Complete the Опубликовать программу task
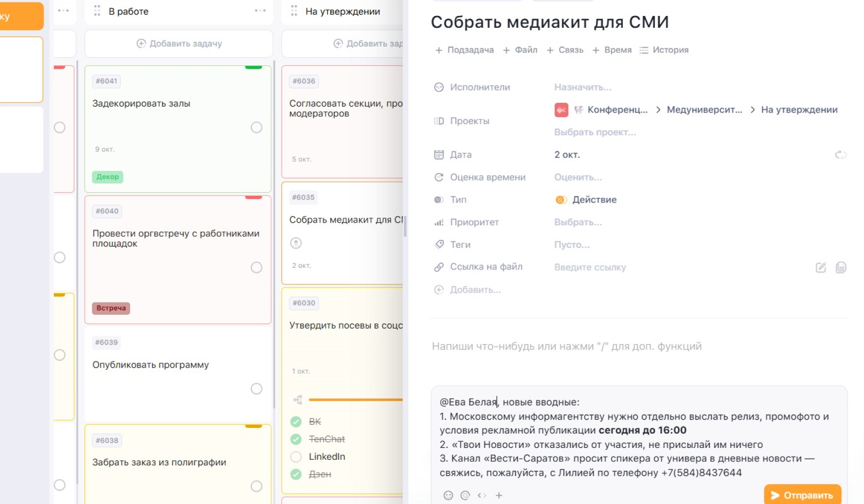The image size is (864, 504). coord(257,389)
